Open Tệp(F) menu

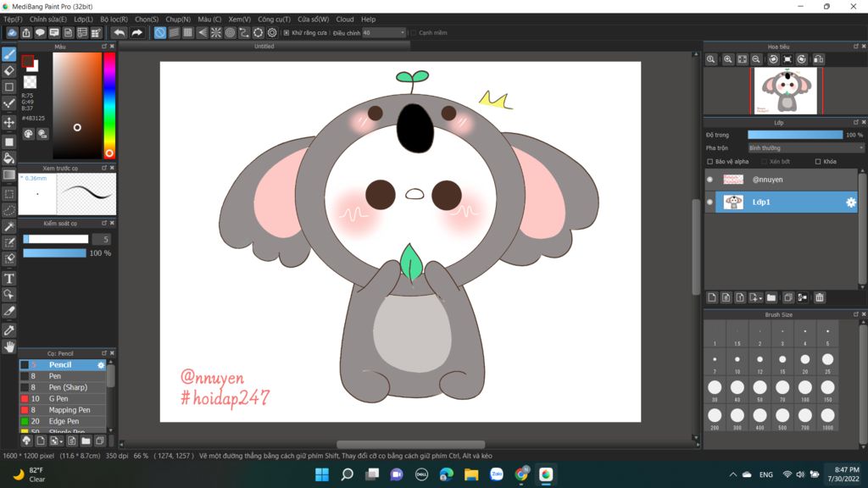point(13,19)
